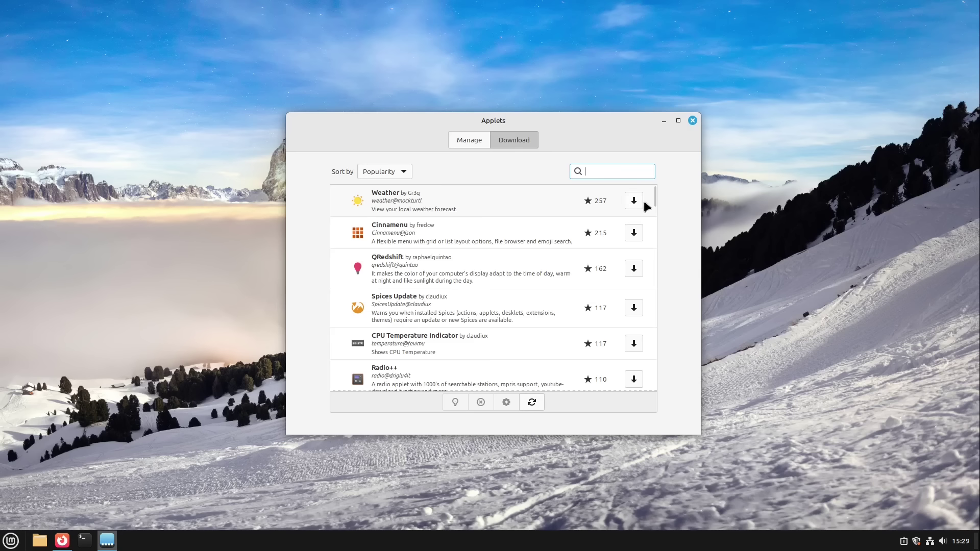Open the applet settings gear
Viewport: 980px width, 551px height.
(506, 402)
